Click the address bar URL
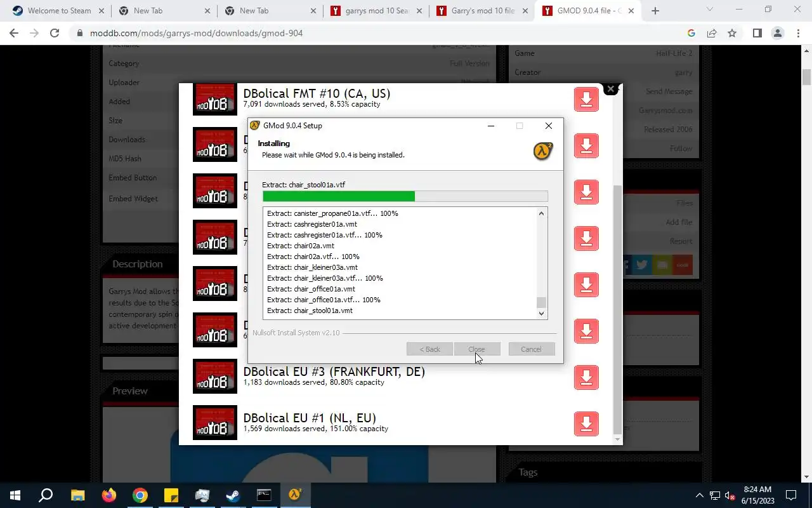The height and width of the screenshot is (508, 812). pos(196,33)
